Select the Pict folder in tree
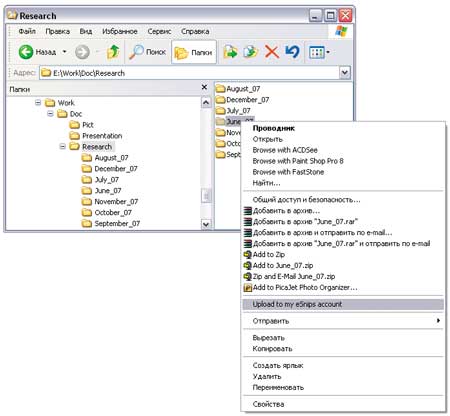Viewport: 450px width, 416px height. (81, 125)
